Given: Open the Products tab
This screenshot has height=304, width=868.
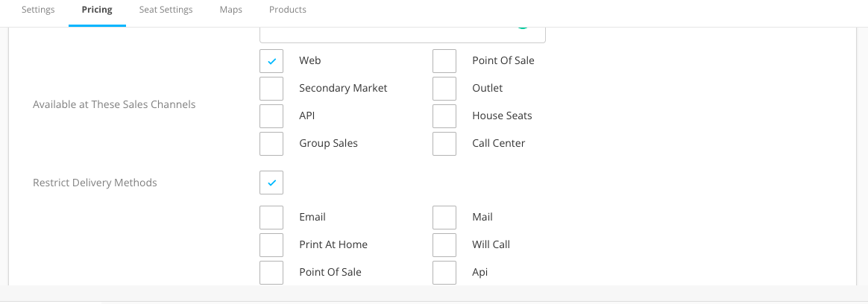Looking at the screenshot, I should [x=287, y=10].
